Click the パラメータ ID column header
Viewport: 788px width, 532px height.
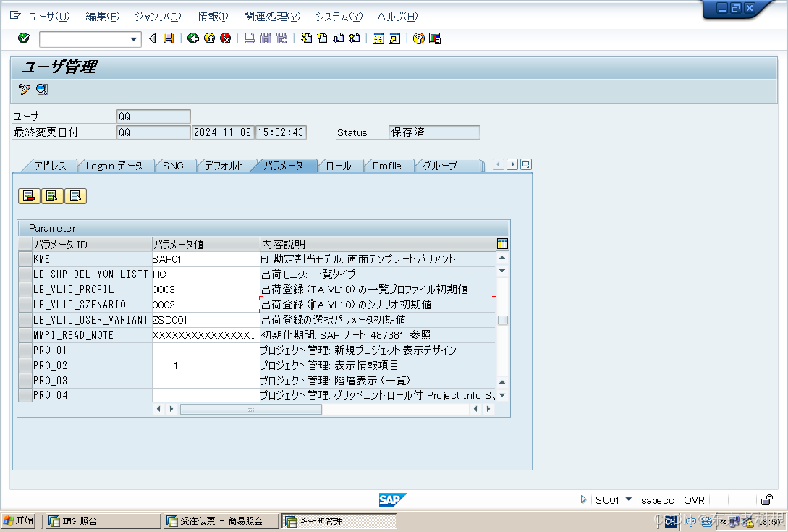pos(92,245)
